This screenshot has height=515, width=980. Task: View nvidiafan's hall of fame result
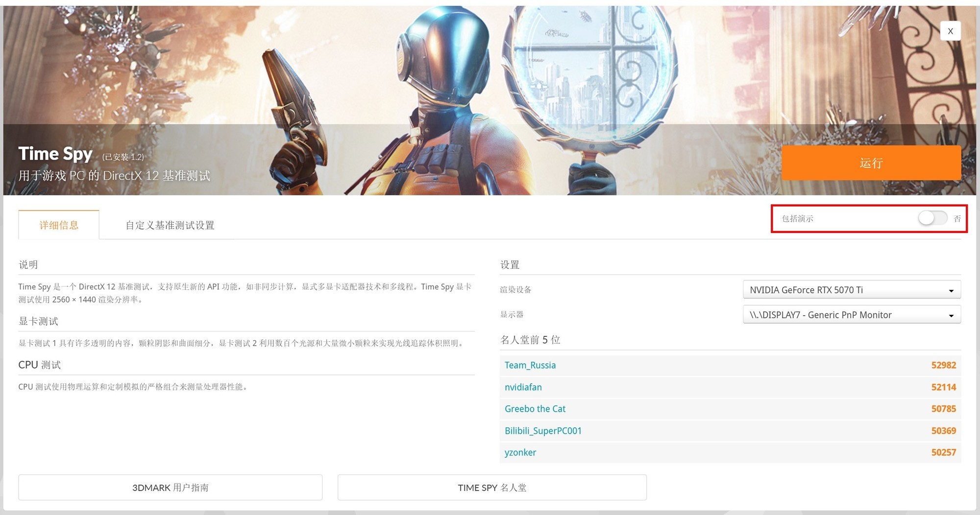pyautogui.click(x=523, y=387)
